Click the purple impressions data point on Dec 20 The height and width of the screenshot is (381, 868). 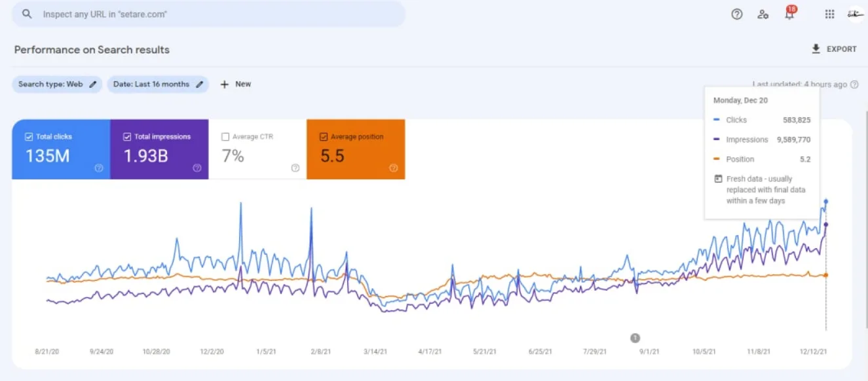(x=826, y=225)
